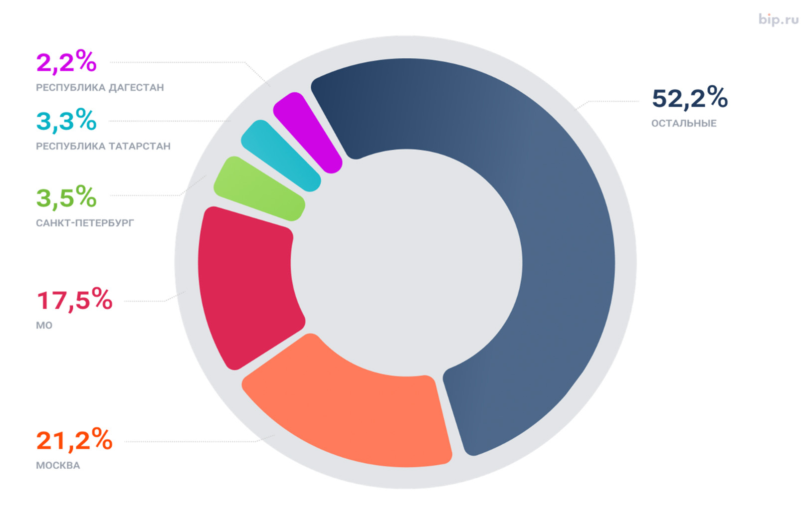
Task: Click the РЕСПУБЛИКА ТАТАРСТАН label
Action: (103, 146)
